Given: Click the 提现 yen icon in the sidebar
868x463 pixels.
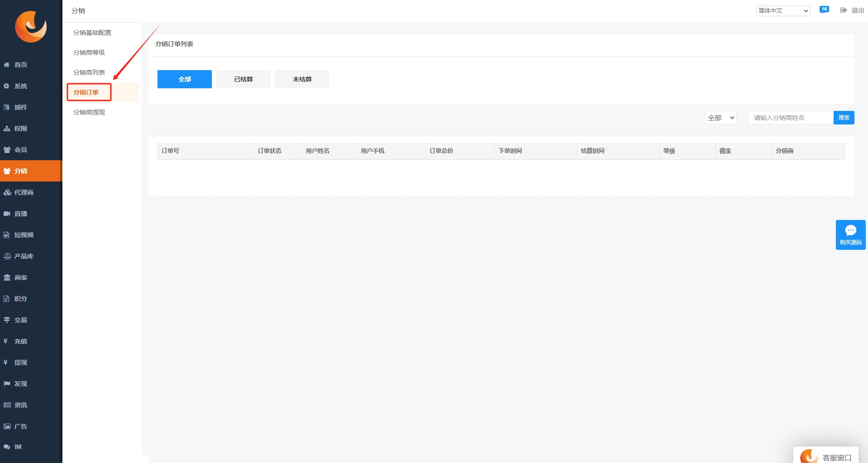Looking at the screenshot, I should [x=5, y=363].
